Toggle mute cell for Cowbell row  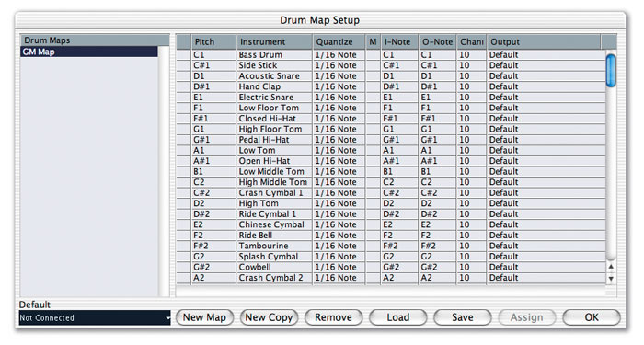point(373,268)
